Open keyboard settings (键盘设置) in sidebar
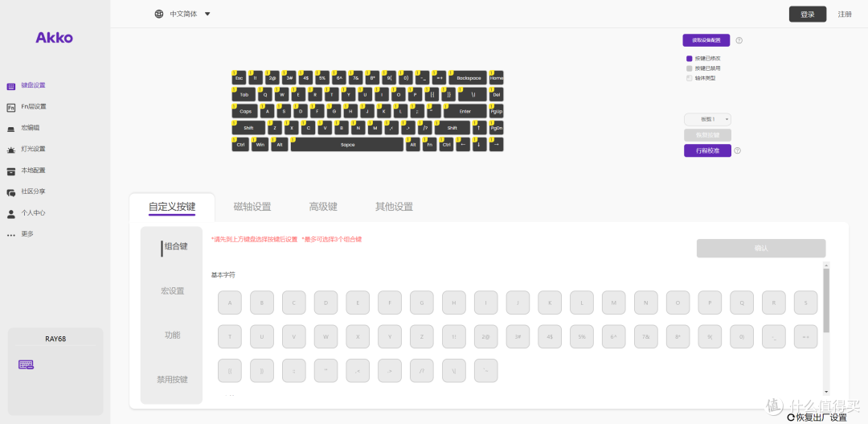 pyautogui.click(x=33, y=85)
